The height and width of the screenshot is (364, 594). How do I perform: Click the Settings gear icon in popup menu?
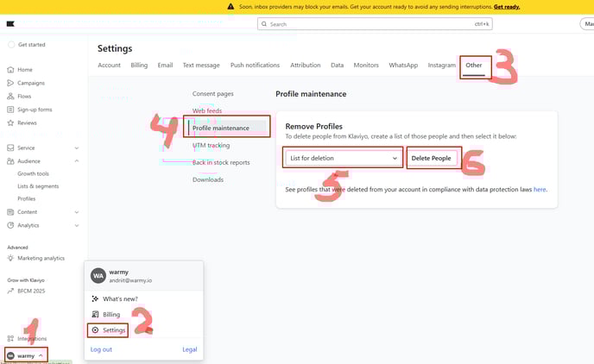pyautogui.click(x=96, y=330)
